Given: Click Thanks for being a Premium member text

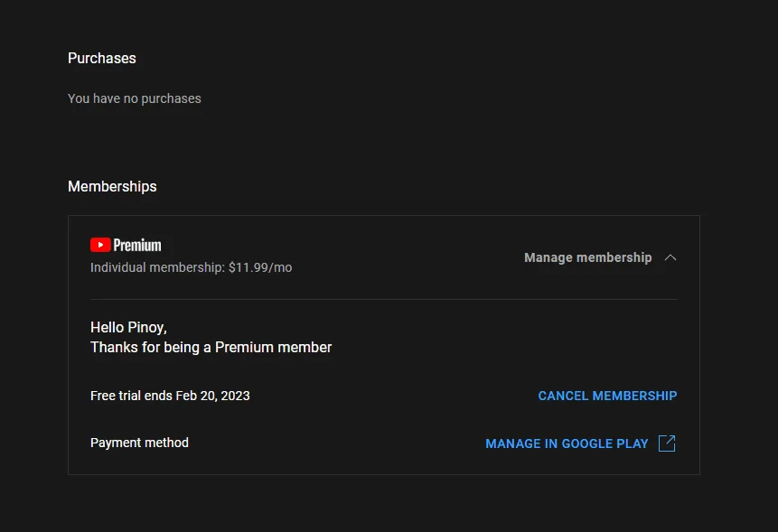Looking at the screenshot, I should click(211, 347).
